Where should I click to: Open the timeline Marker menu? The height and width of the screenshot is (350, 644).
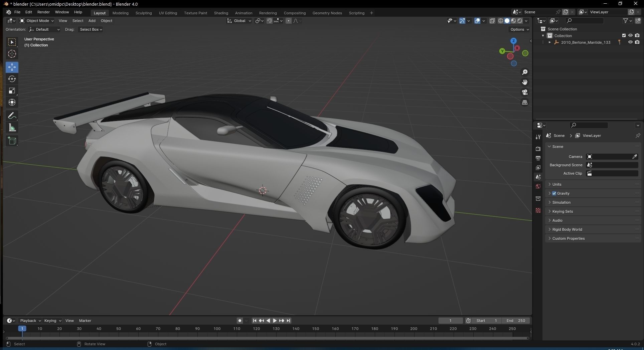tap(85, 321)
